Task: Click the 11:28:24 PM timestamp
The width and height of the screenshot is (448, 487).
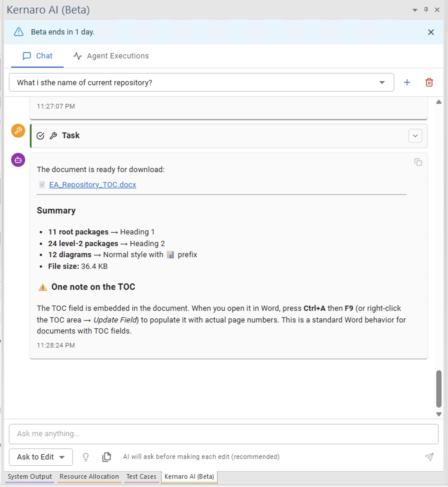Action: (56, 346)
